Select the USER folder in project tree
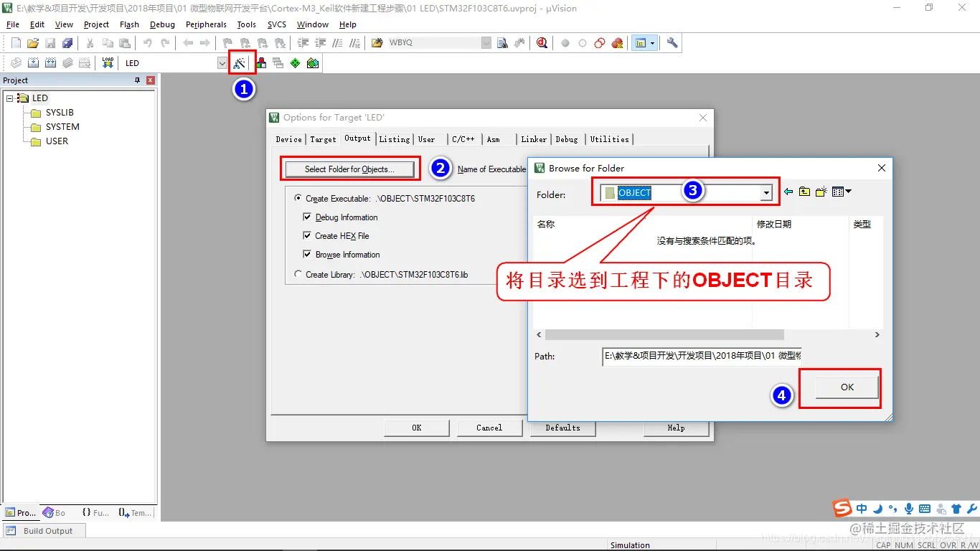 (x=57, y=141)
